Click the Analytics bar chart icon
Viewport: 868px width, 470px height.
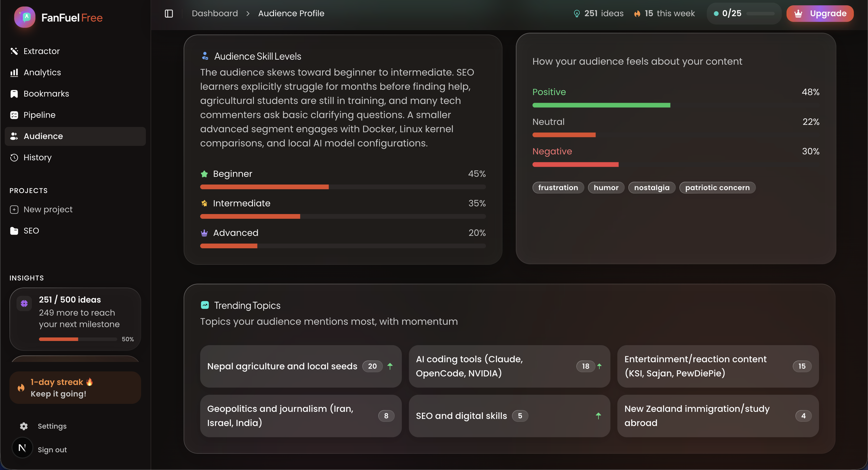(14, 72)
